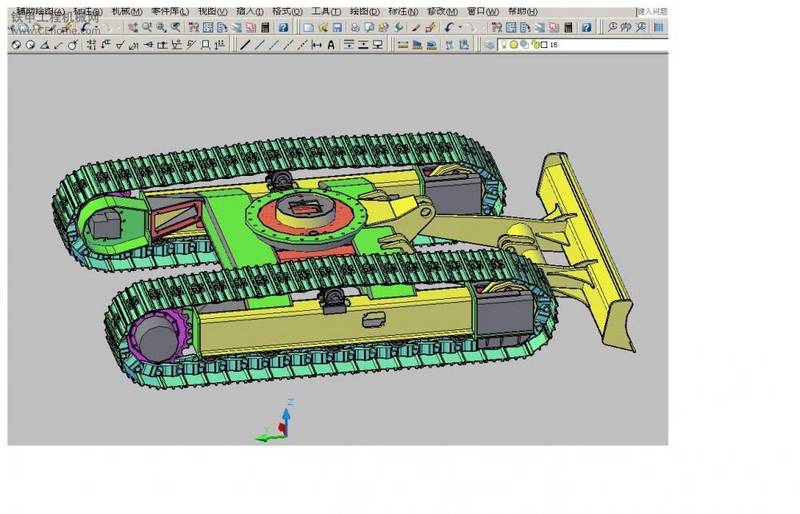Click the layer color square swatch
This screenshot has width=800, height=514.
tap(544, 45)
